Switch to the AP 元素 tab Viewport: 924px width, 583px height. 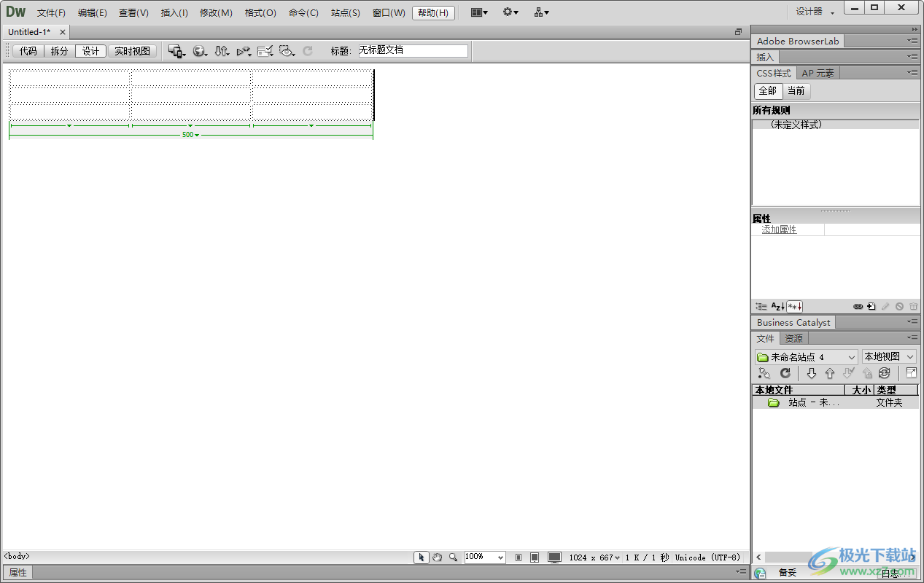pos(818,73)
